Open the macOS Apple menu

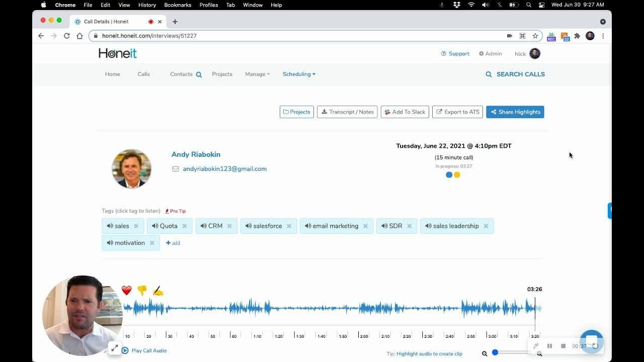point(43,5)
